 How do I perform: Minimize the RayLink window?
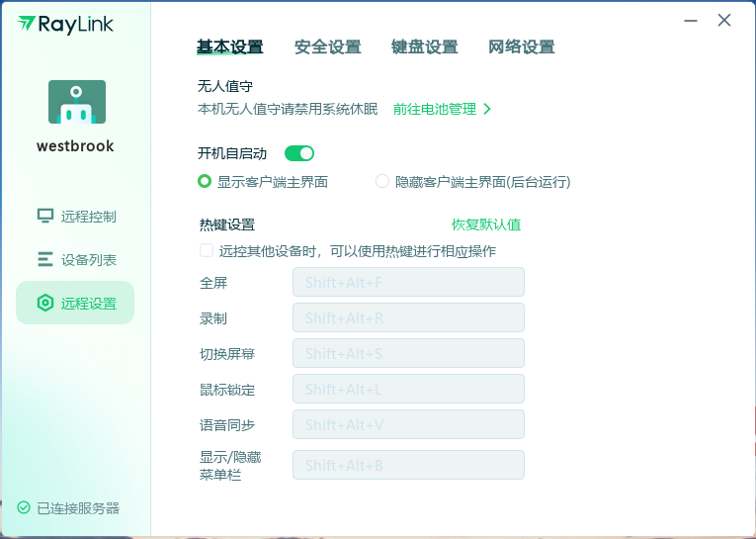(691, 21)
